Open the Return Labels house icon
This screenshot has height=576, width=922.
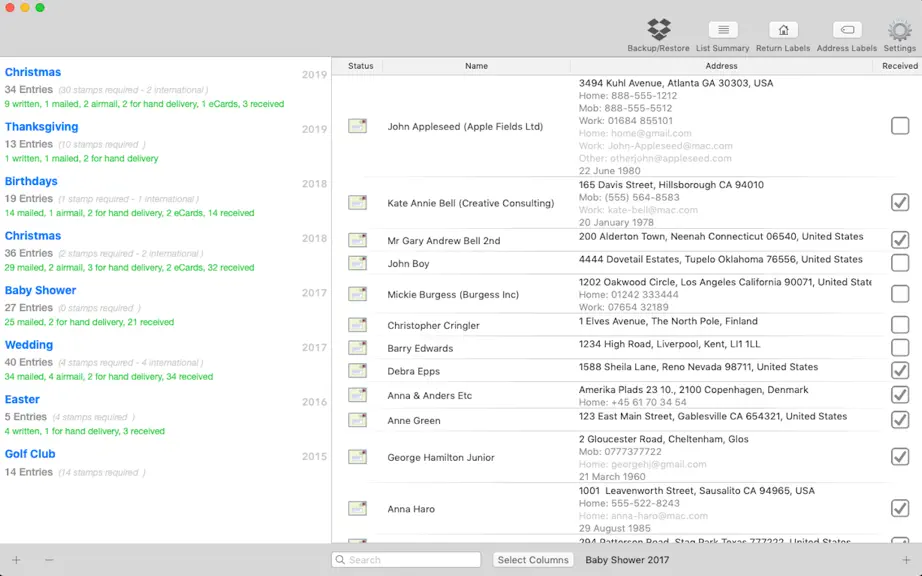(783, 29)
